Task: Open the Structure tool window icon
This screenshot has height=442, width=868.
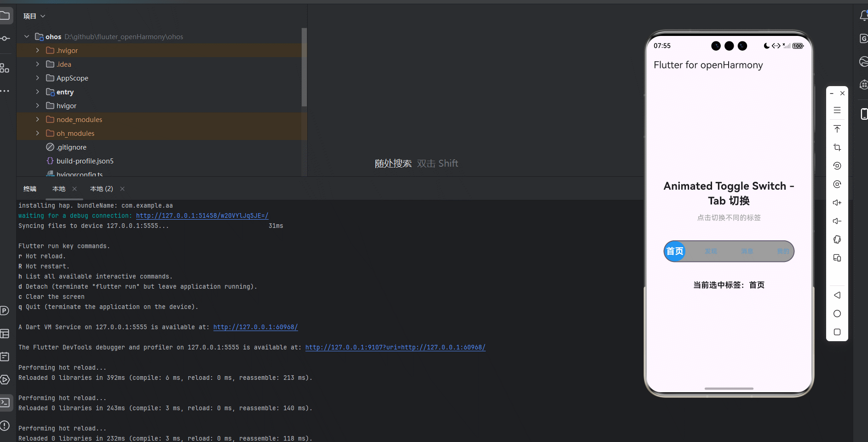Action: 5,68
